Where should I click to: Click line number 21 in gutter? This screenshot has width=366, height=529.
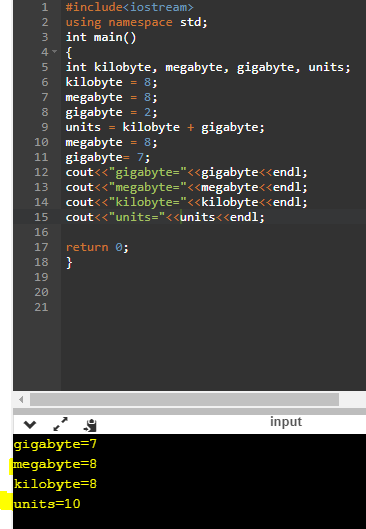(x=41, y=307)
